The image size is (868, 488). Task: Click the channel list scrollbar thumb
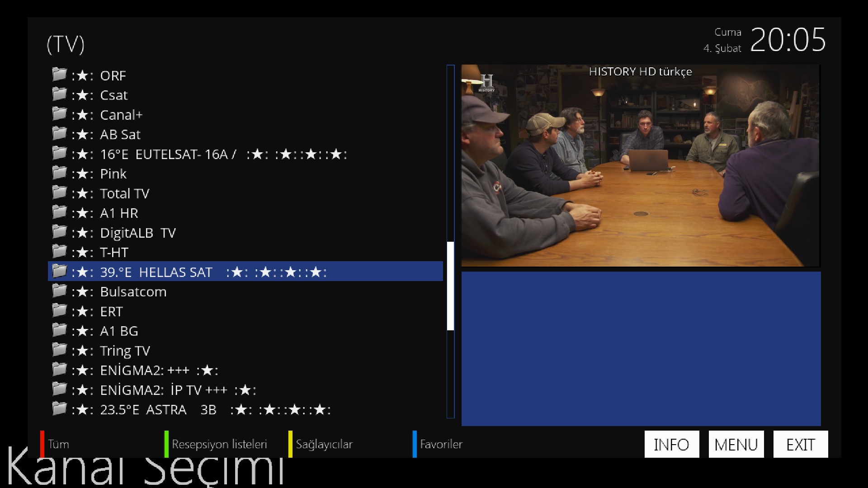[x=450, y=286]
